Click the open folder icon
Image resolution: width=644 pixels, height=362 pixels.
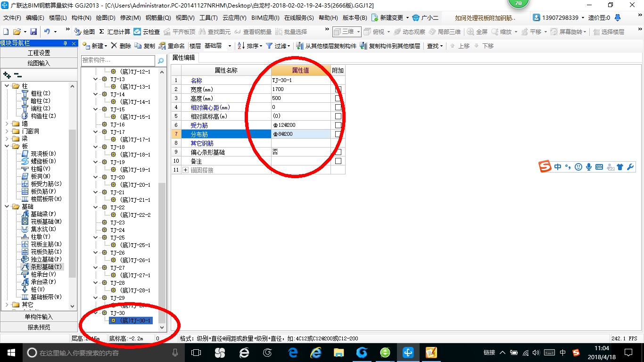coord(17,32)
